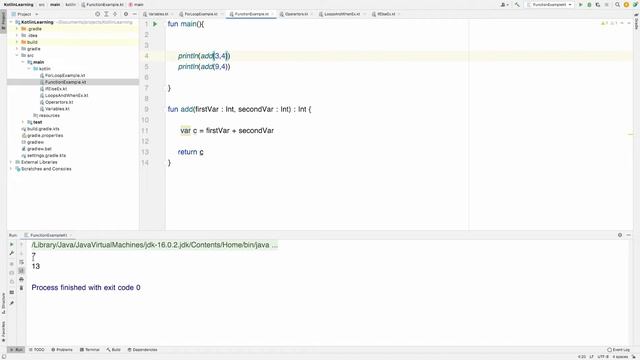
Task: Open the Dependencies tool window
Action: [142, 350]
